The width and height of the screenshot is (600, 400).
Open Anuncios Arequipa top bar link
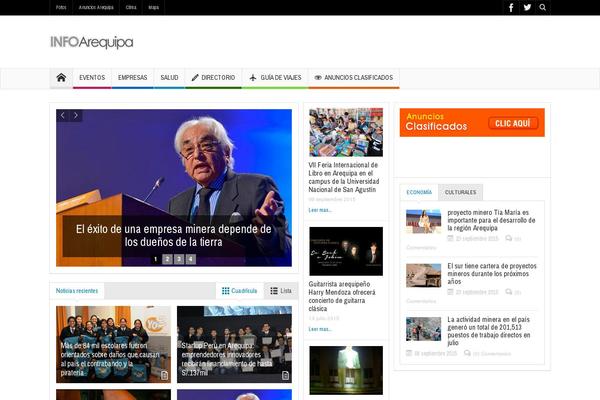(96, 7)
